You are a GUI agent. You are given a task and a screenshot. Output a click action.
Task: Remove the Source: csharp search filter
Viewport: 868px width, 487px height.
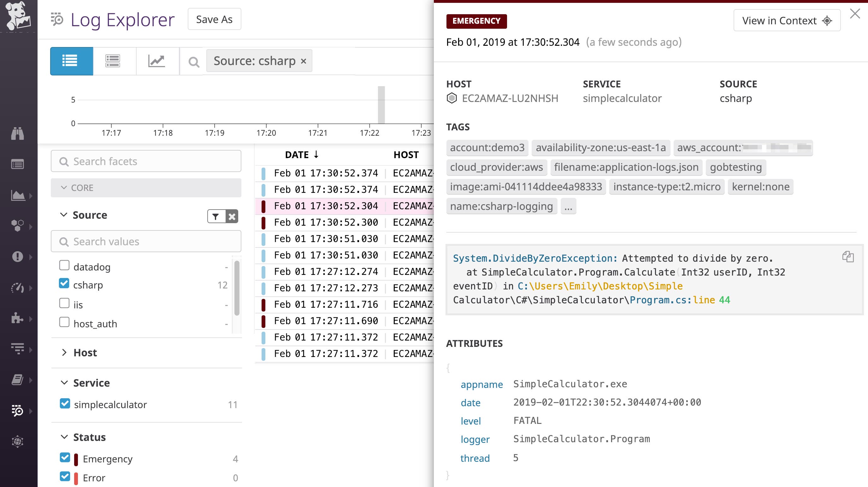pos(304,61)
